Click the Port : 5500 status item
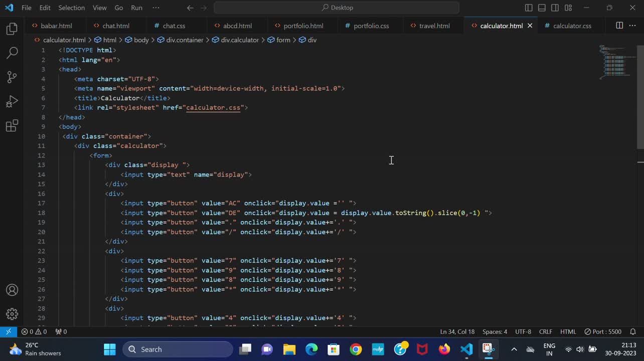644x361 pixels. click(603, 331)
